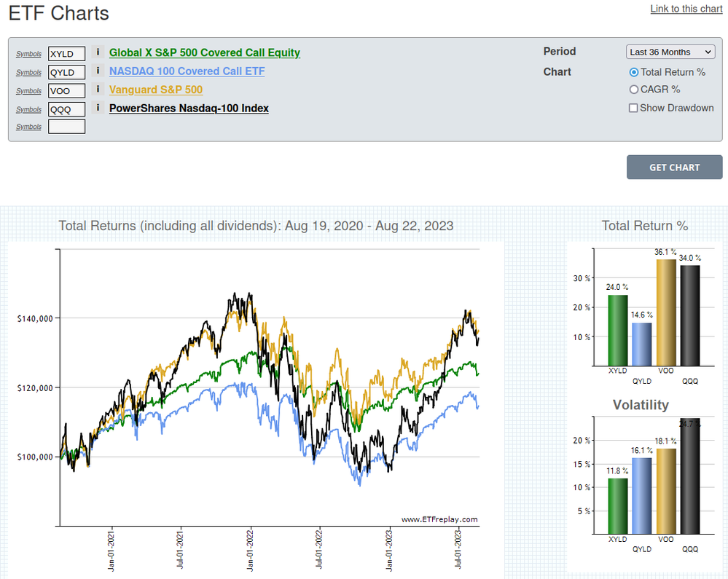Image resolution: width=728 pixels, height=579 pixels.
Task: Click the info icon beside QQQ
Action: [98, 108]
